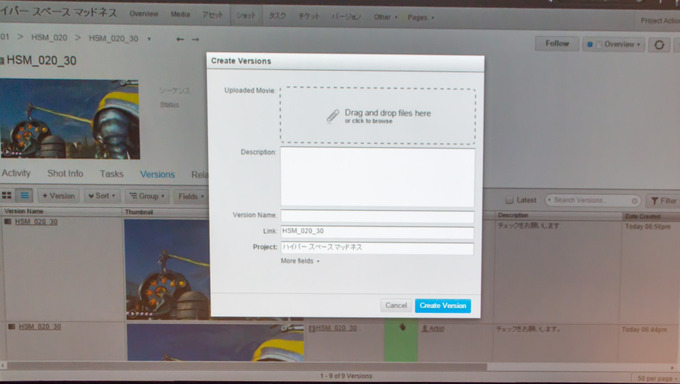This screenshot has width=680, height=384.
Task: Click the Project field in dialog
Action: point(377,248)
